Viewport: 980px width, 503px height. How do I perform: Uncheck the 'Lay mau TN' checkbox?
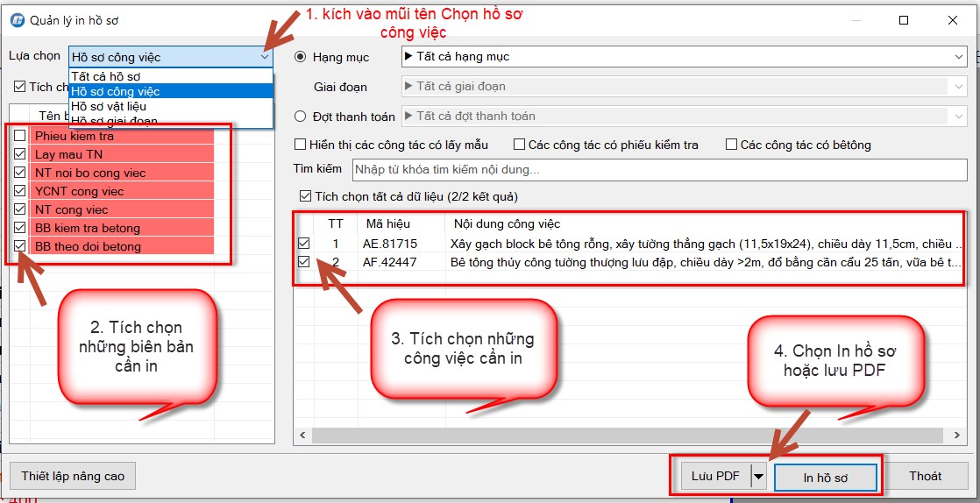point(20,154)
